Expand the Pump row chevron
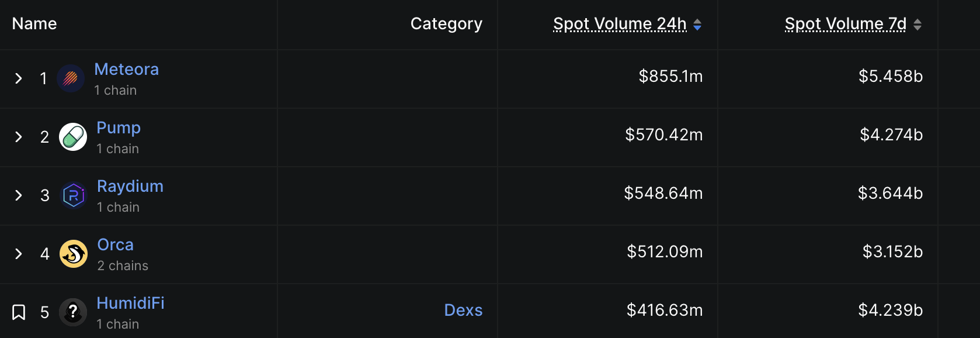The width and height of the screenshot is (980, 338). coord(19,137)
